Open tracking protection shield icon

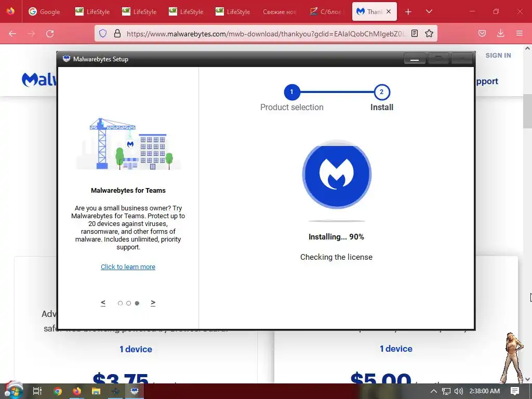103,33
